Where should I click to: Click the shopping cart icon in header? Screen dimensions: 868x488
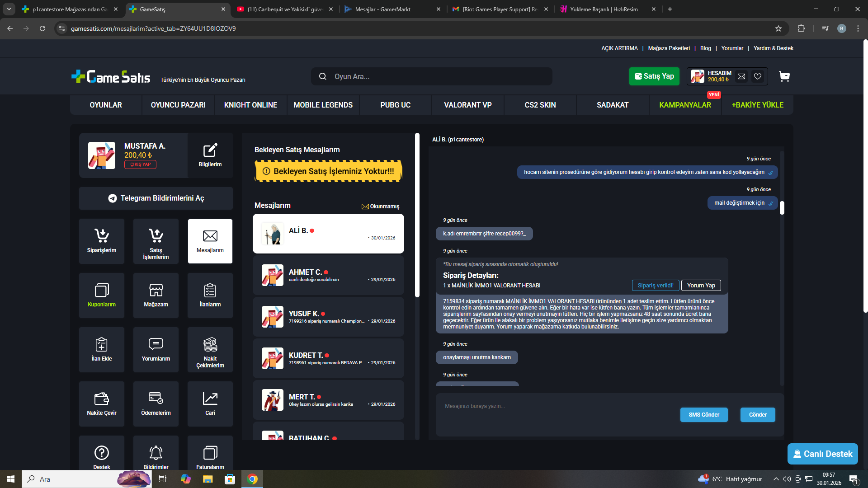pos(784,76)
